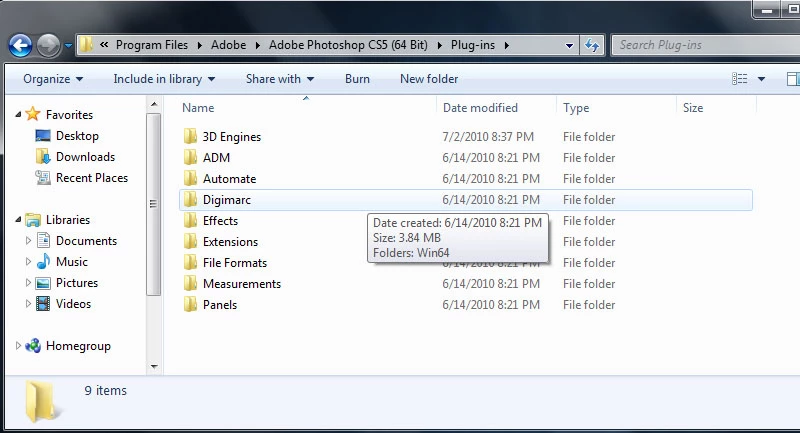Open address bar previous locations dropdown
The image size is (800, 433).
click(569, 45)
